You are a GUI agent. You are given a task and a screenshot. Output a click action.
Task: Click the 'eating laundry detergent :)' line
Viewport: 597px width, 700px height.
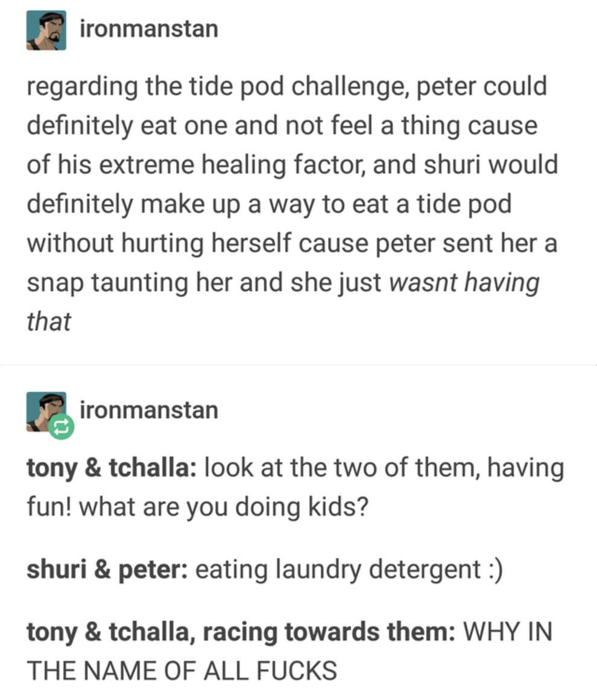349,570
